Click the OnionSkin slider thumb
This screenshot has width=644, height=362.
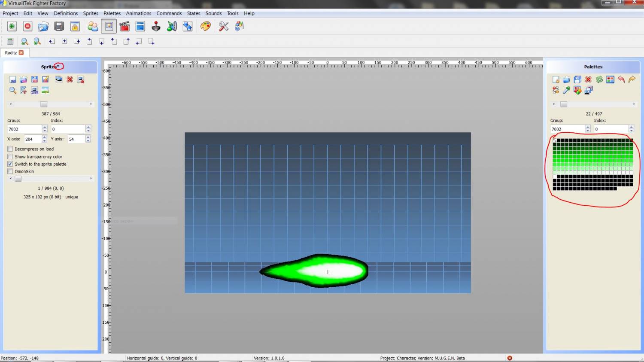(x=18, y=179)
